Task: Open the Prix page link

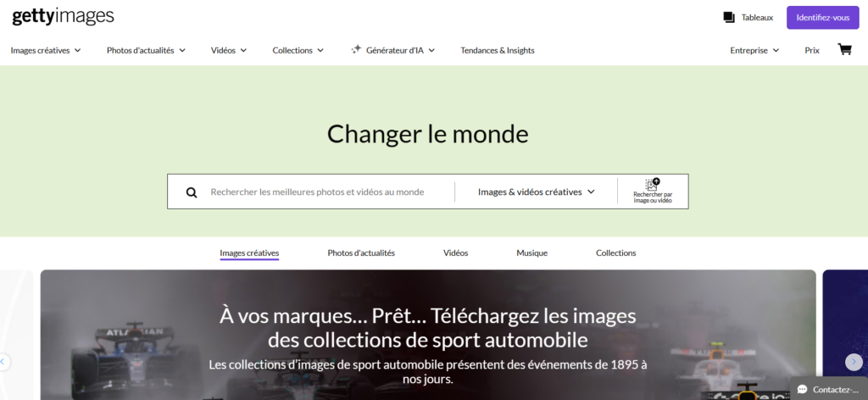Action: tap(812, 50)
